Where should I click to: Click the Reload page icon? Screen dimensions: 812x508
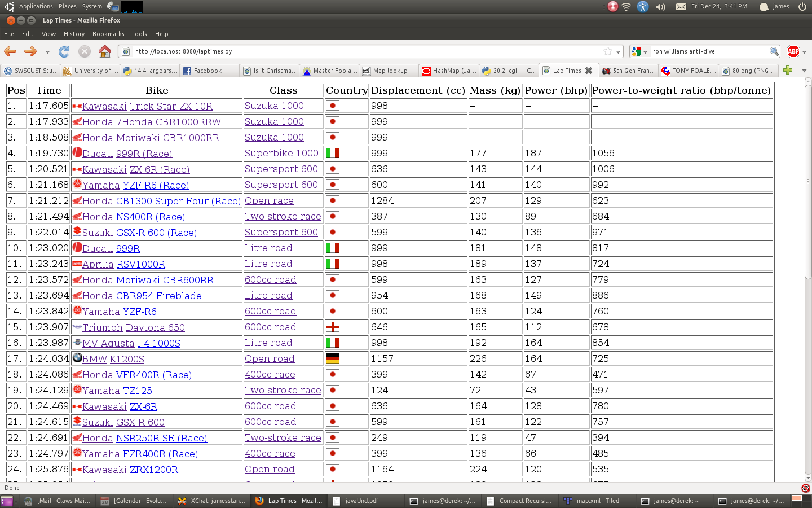(x=64, y=51)
